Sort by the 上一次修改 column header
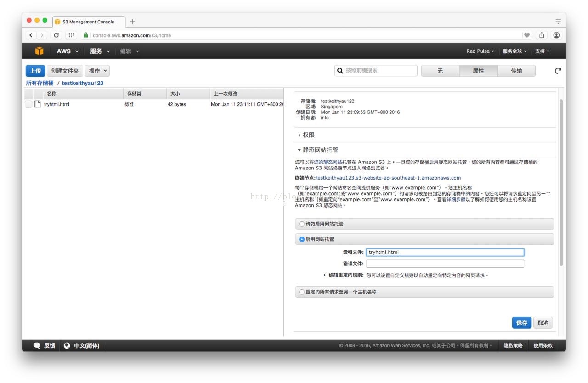Viewport: 588px width, 383px height. click(x=247, y=94)
